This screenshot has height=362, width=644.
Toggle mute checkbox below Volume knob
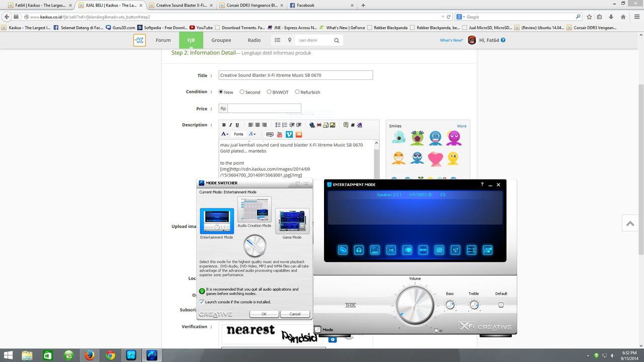[x=436, y=331]
